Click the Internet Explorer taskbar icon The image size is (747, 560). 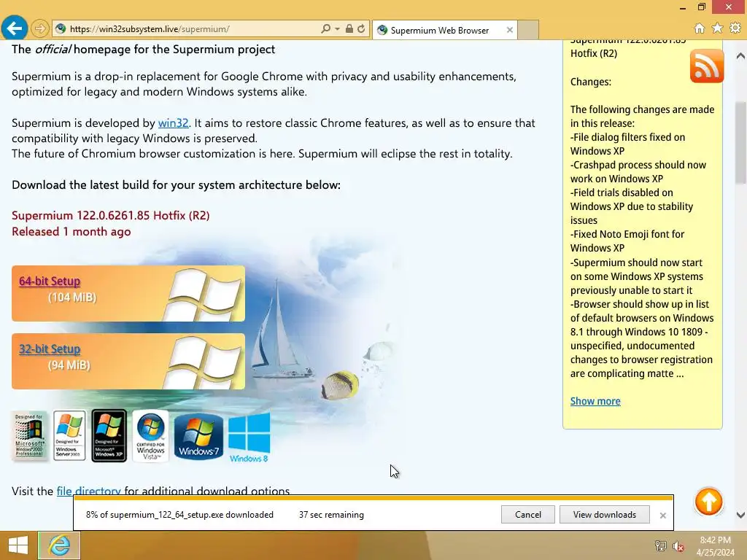[59, 545]
